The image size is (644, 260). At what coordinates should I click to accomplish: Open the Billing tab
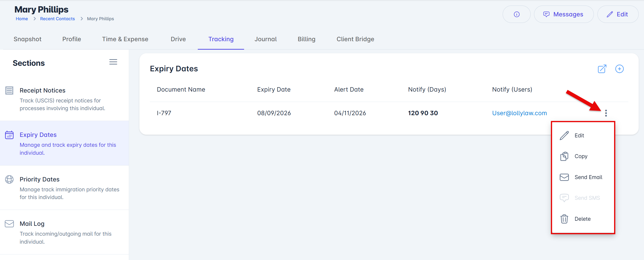tap(306, 39)
